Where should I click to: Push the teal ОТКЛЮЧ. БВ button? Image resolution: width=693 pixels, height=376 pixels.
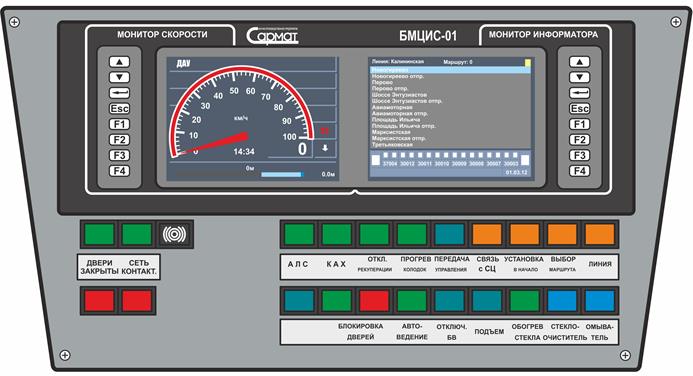click(x=449, y=301)
